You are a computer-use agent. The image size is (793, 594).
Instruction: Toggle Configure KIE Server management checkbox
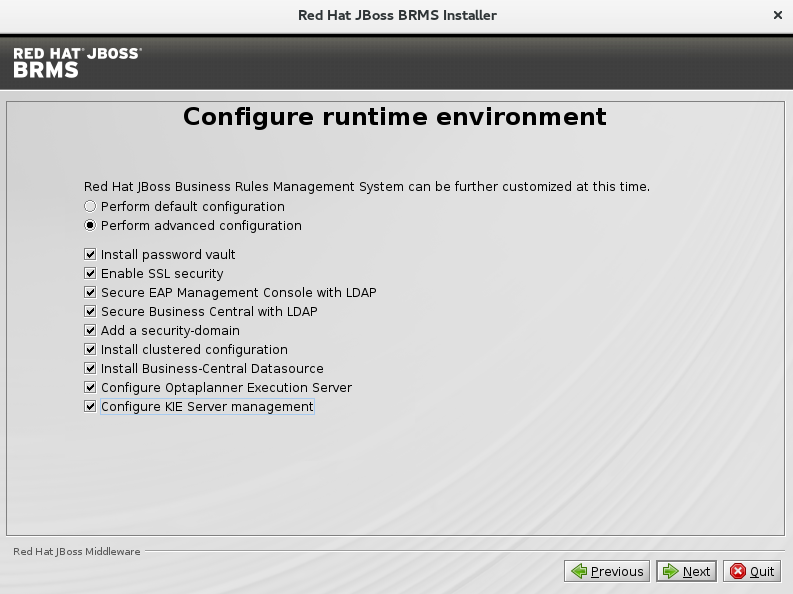coord(90,406)
